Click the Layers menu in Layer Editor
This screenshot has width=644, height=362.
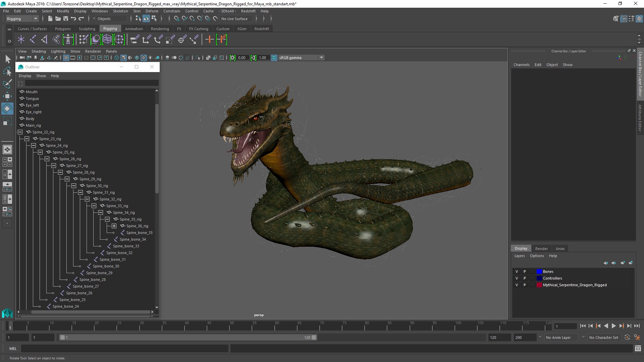(520, 256)
